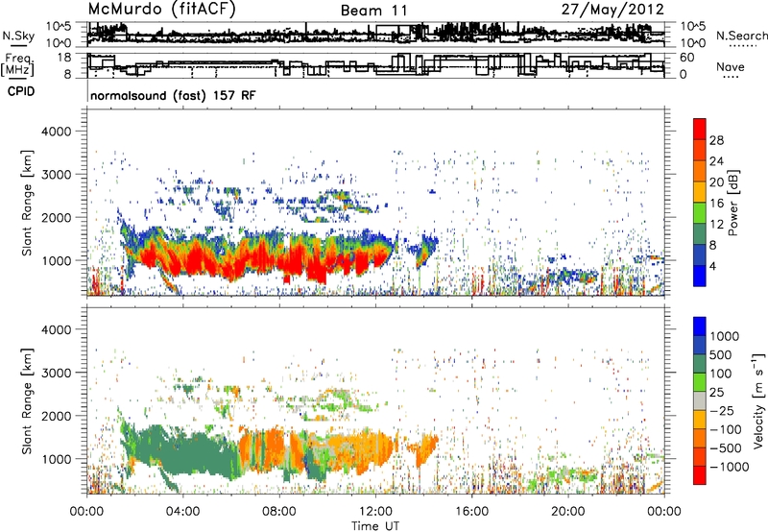Click the "Velocity [m s-1]" colorbar title
Viewport: 768px width, 532px height.
click(x=758, y=400)
